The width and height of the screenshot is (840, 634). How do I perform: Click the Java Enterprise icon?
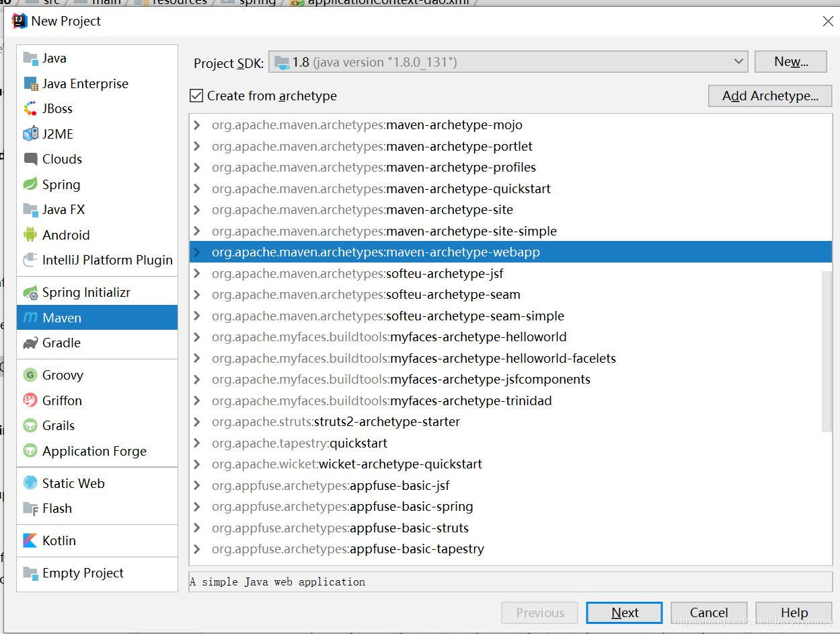point(30,83)
